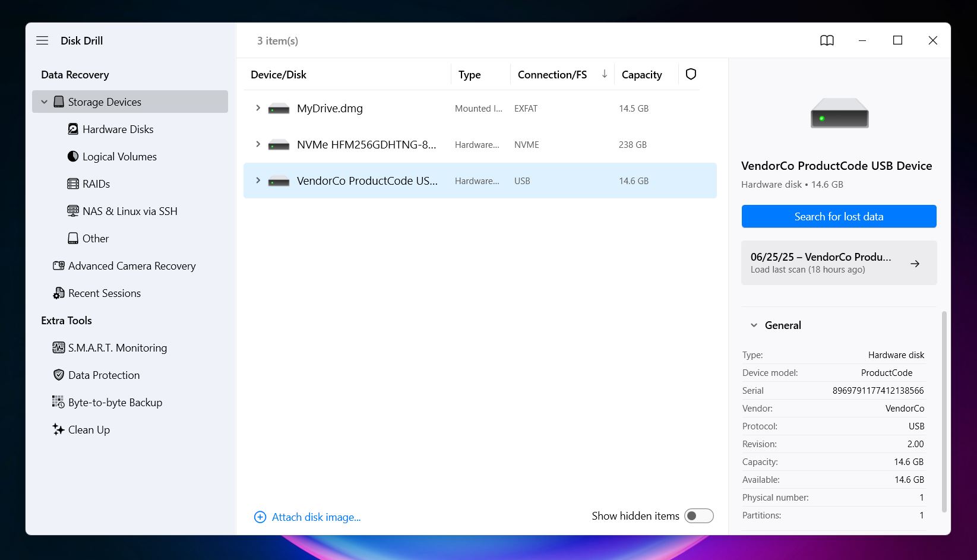977x560 pixels.
Task: Collapse the Storage Devices tree section
Action: click(44, 102)
